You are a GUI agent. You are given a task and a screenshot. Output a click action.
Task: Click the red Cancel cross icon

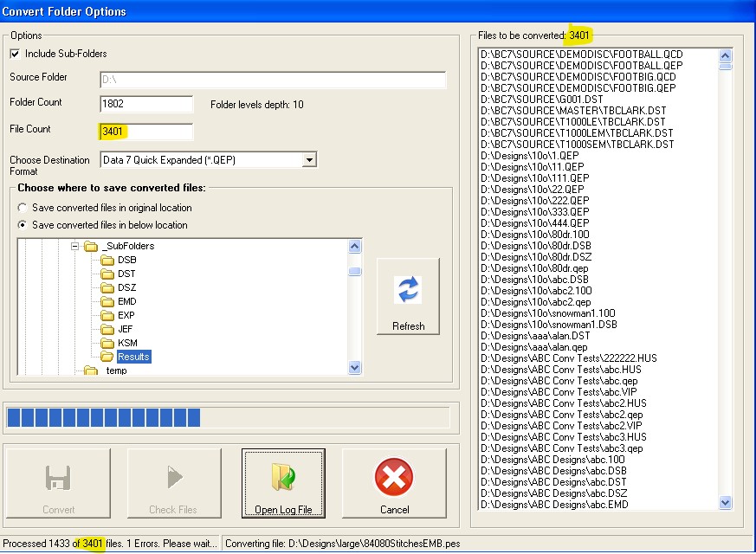(x=394, y=477)
